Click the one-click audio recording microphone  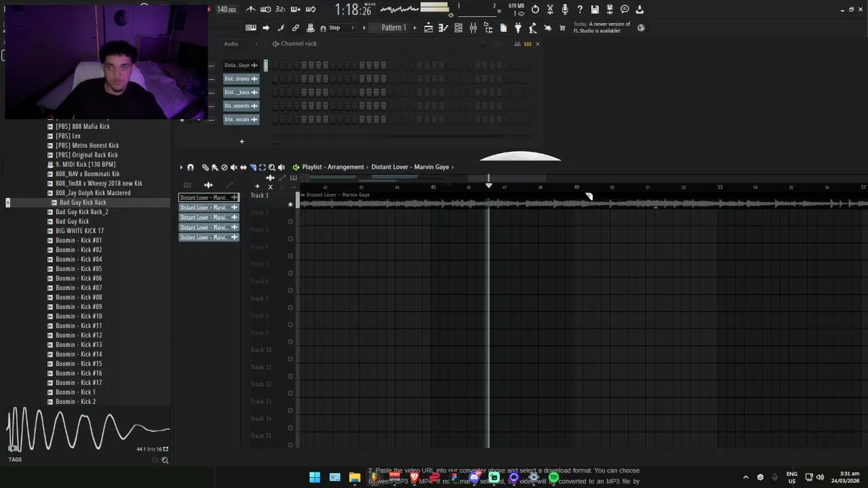click(x=565, y=9)
